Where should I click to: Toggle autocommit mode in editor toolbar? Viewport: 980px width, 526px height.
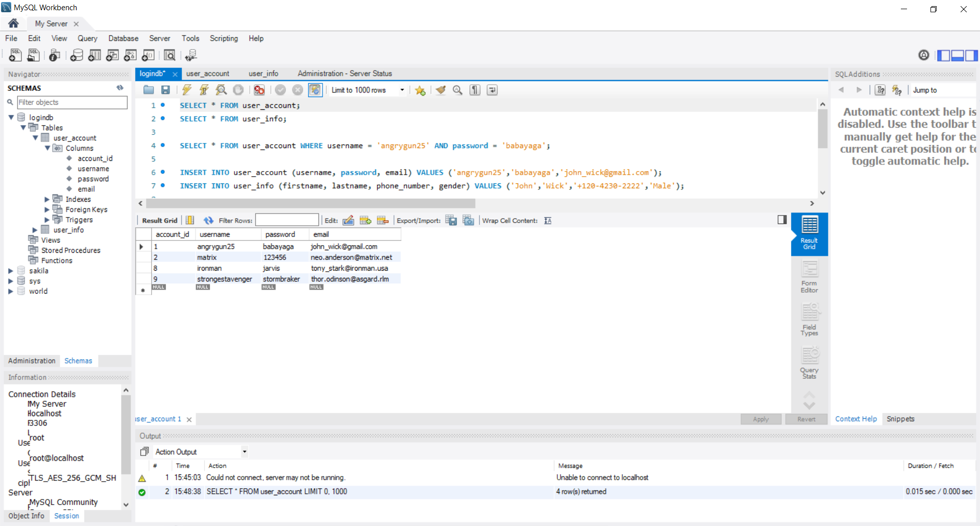[x=315, y=90]
